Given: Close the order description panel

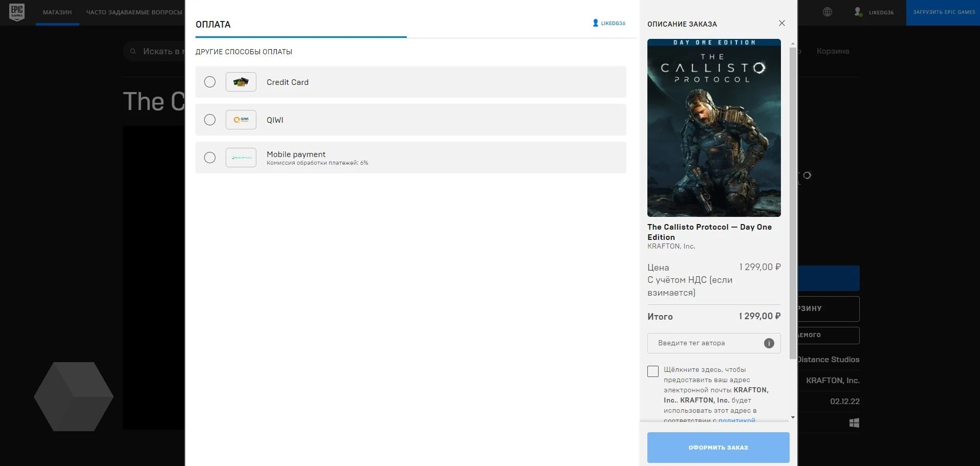Looking at the screenshot, I should (782, 23).
